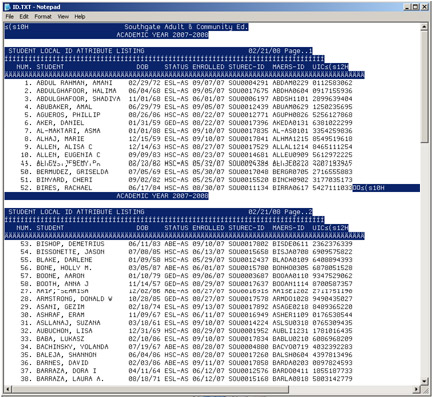Open the Help menu
The image size is (432, 397).
pos(80,17)
